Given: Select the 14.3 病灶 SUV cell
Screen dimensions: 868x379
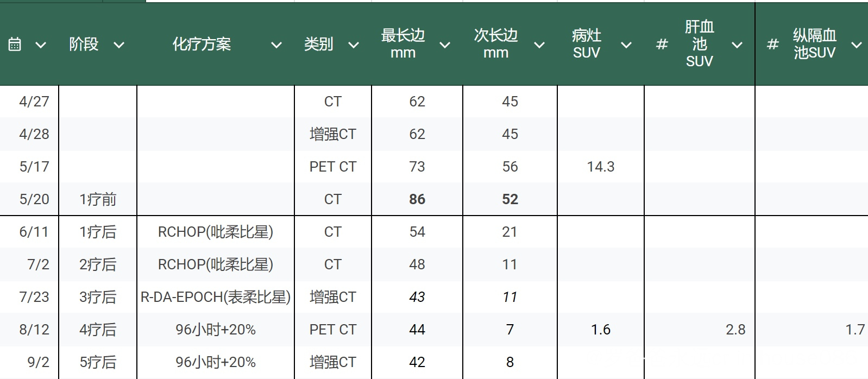Looking at the screenshot, I should tap(600, 167).
